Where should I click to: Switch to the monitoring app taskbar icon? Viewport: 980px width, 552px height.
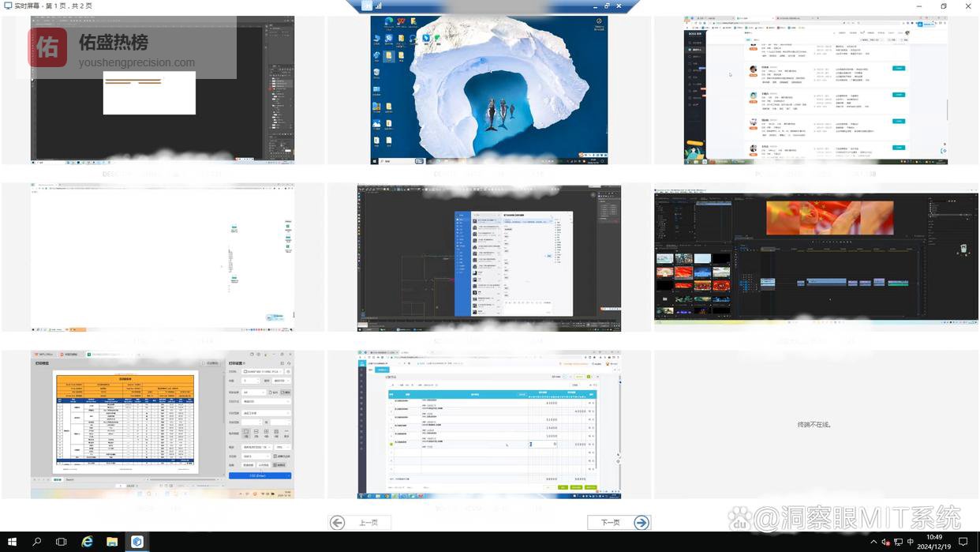[x=137, y=542]
